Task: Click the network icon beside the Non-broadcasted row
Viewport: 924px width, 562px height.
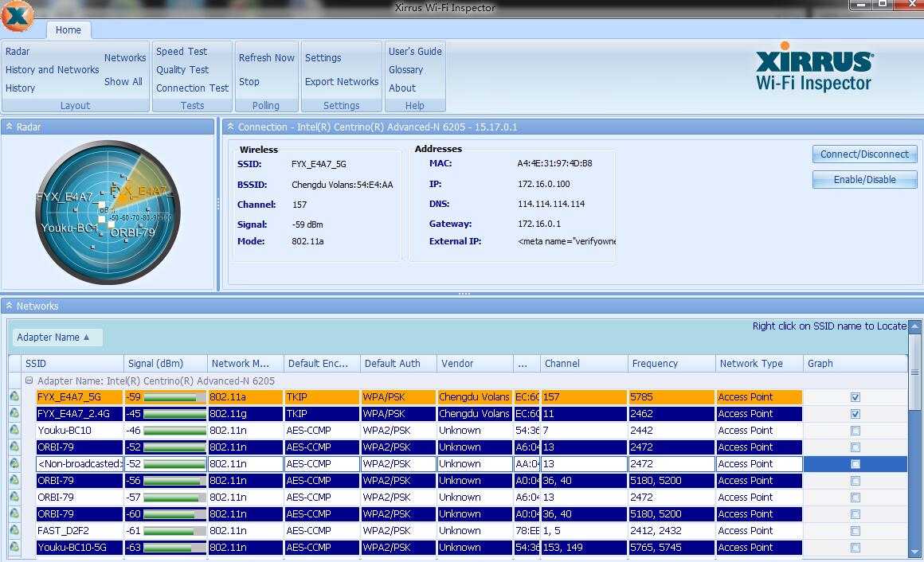Action: 14,463
